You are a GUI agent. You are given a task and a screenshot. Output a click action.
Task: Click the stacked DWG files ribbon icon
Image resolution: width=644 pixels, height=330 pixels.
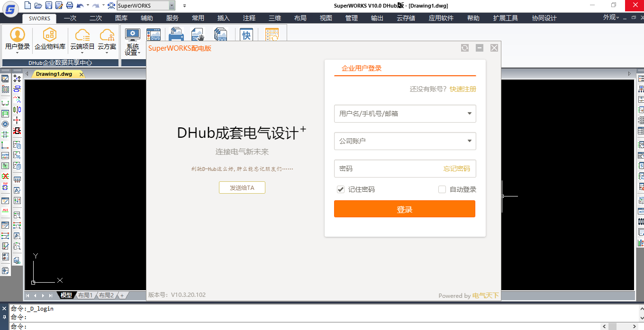(x=220, y=35)
